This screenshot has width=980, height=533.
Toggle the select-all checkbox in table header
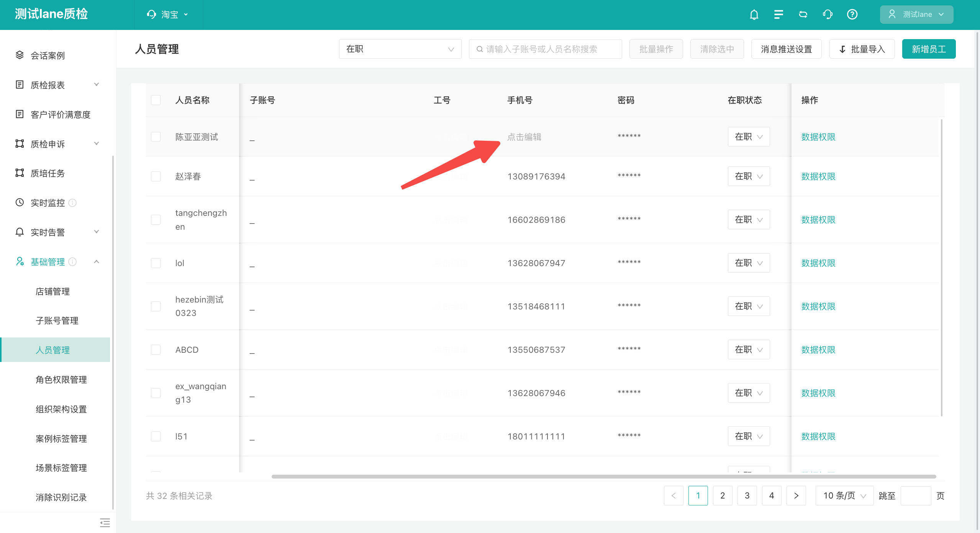click(156, 100)
